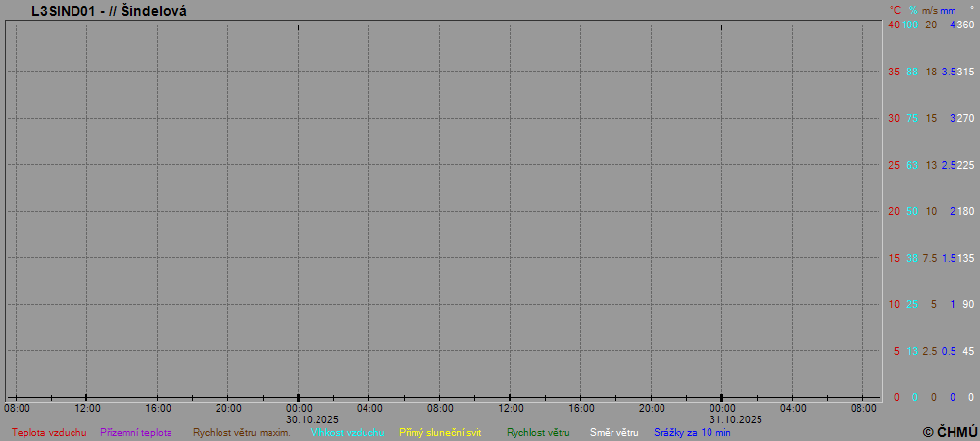Click the 30.10.2025 date label

tap(313, 419)
